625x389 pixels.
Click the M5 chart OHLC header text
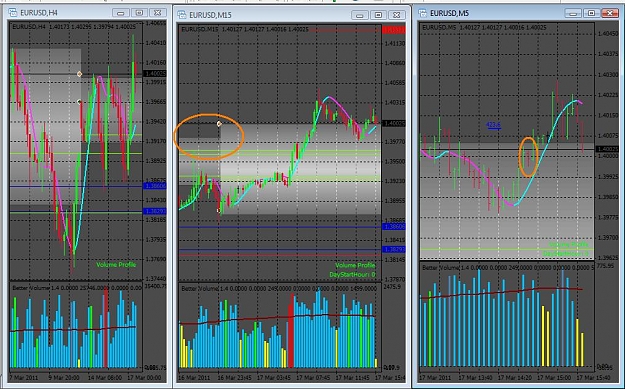coord(484,28)
